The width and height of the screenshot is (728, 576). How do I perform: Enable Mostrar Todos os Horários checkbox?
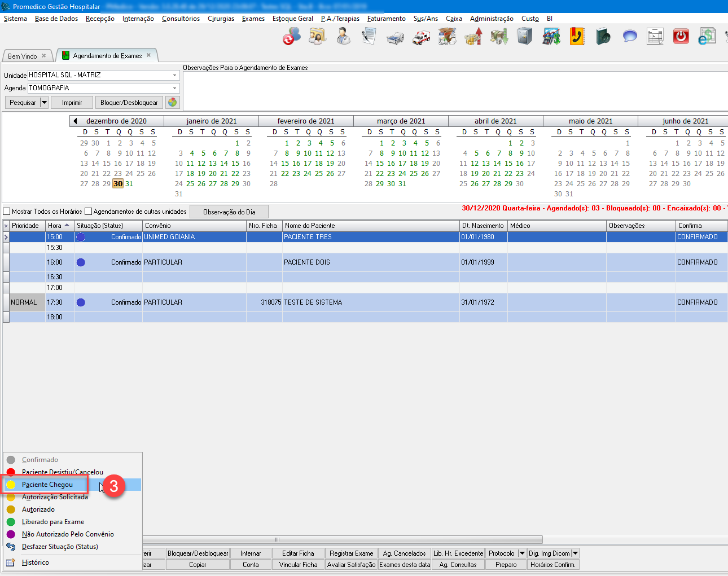pyautogui.click(x=7, y=212)
